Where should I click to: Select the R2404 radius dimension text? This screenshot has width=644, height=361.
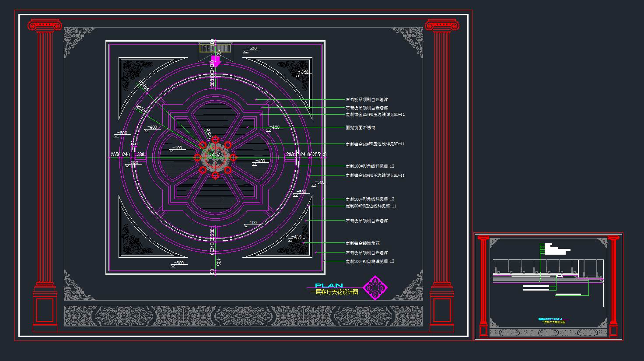(x=144, y=86)
